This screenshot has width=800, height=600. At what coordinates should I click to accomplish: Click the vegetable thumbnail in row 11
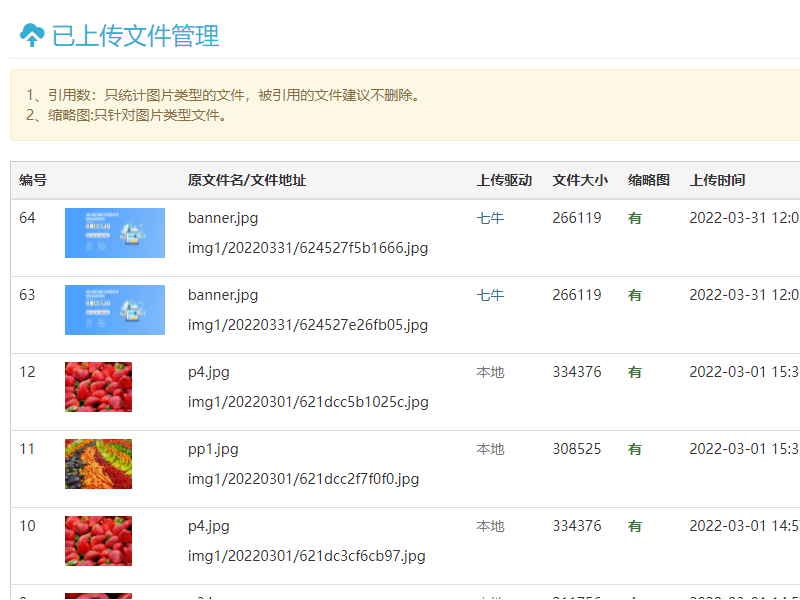click(98, 464)
